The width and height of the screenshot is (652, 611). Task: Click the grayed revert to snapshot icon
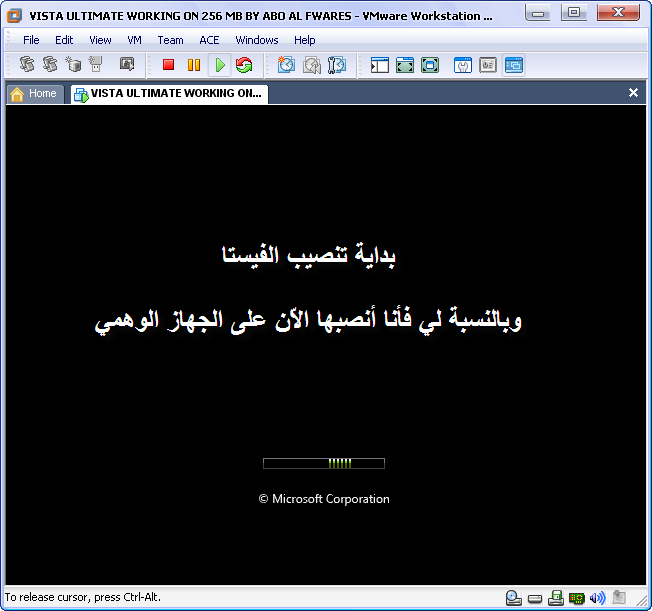click(311, 65)
